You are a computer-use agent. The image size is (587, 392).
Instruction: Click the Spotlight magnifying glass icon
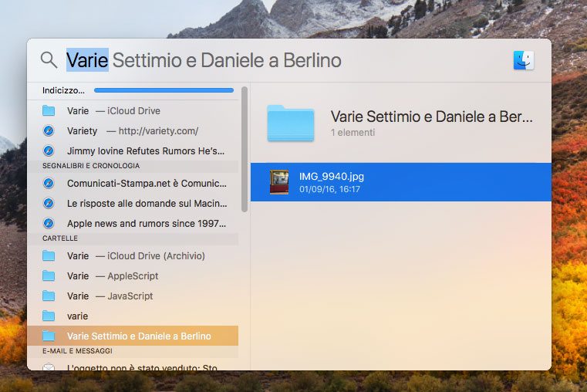49,60
